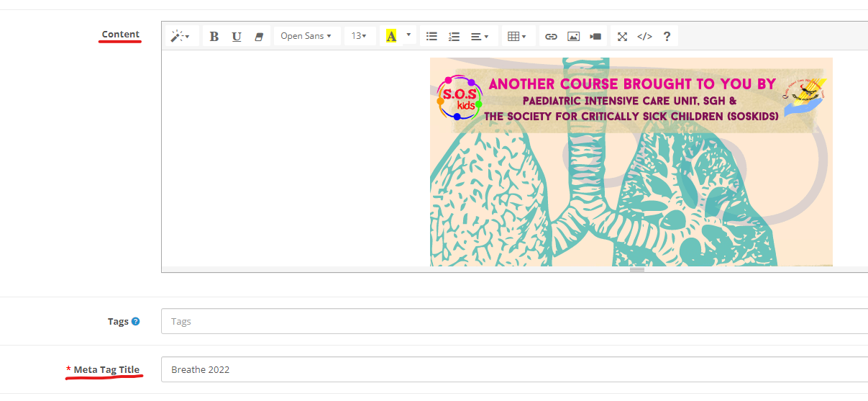Click into the Tags input field
The width and height of the screenshot is (868, 401).
click(514, 321)
